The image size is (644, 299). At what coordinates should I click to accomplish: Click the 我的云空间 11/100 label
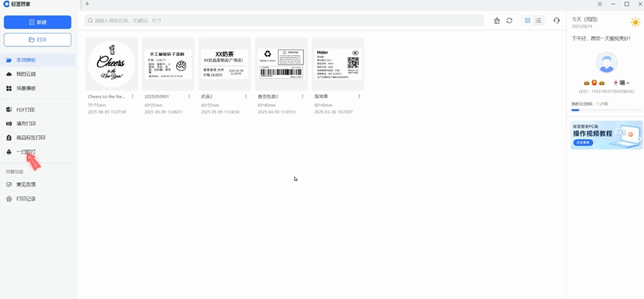(x=590, y=104)
